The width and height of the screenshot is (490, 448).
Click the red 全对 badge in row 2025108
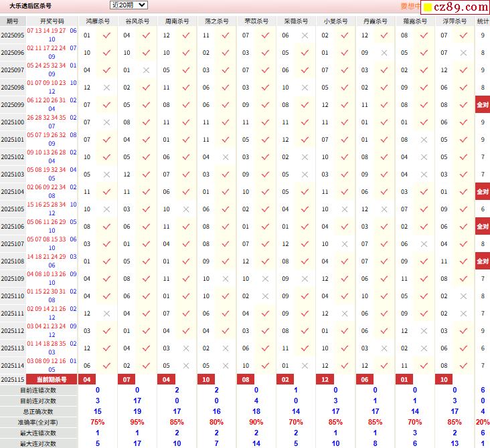click(x=482, y=261)
